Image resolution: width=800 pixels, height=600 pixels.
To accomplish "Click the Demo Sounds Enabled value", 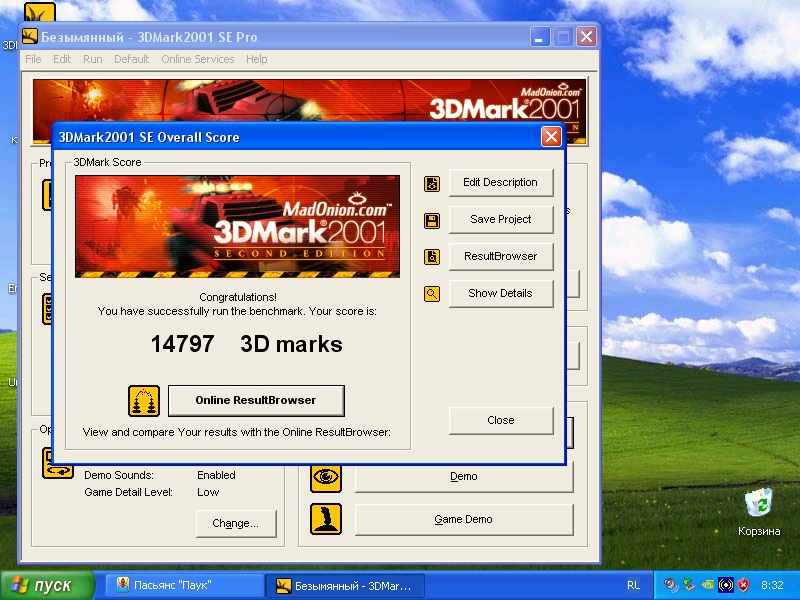I will (216, 475).
